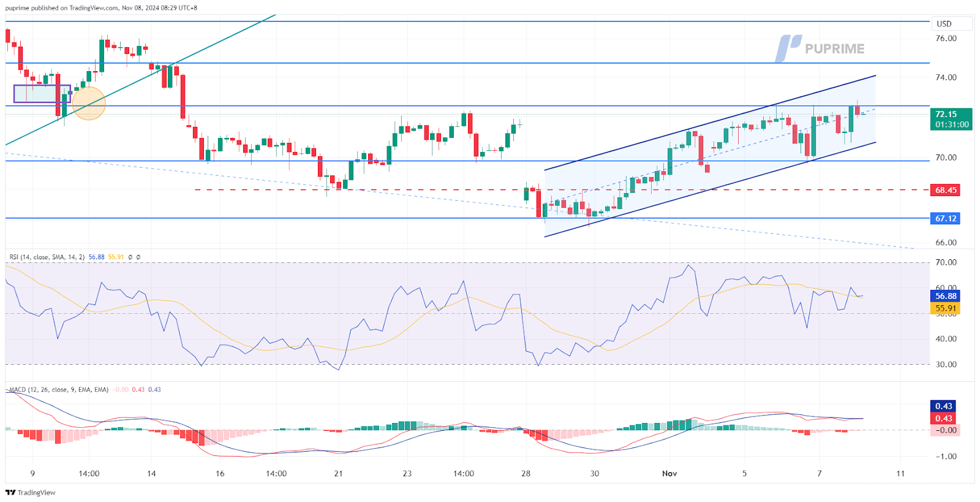Click the 55.91 value in RSI legend

(116, 257)
